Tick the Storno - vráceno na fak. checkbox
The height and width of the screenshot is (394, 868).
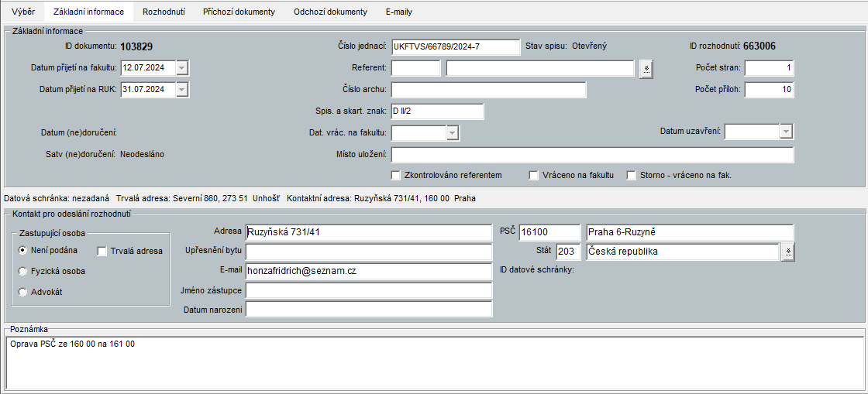(x=632, y=175)
